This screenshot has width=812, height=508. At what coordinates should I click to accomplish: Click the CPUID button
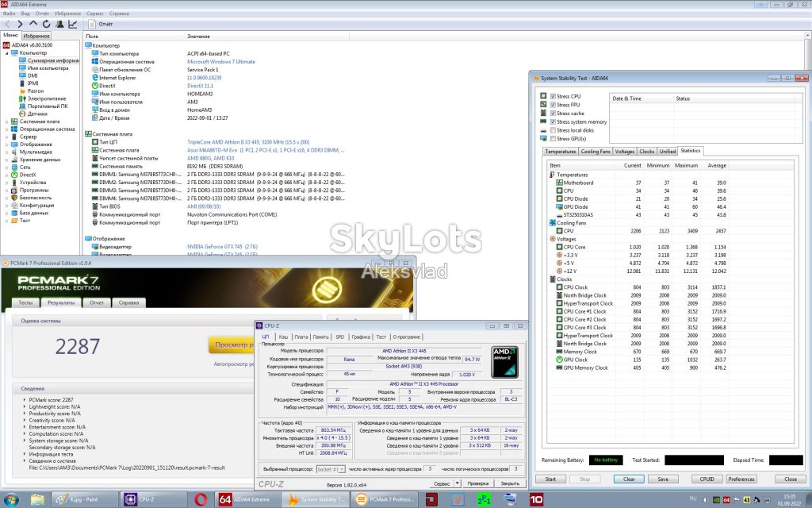coord(707,479)
